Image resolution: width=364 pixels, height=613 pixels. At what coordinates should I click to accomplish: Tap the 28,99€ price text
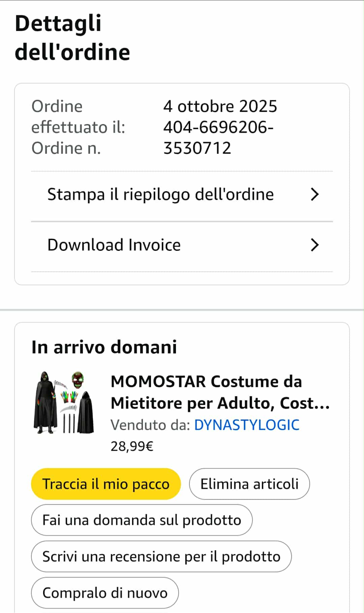pos(132,446)
